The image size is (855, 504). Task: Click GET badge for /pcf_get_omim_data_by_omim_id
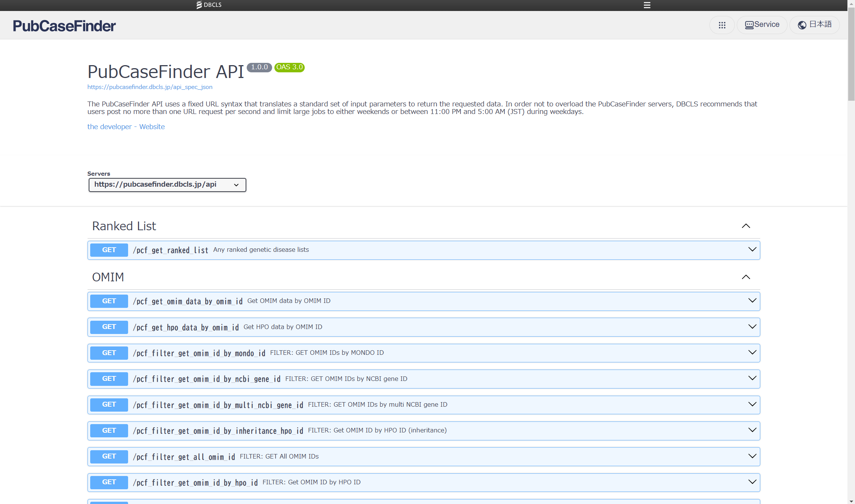pos(109,301)
